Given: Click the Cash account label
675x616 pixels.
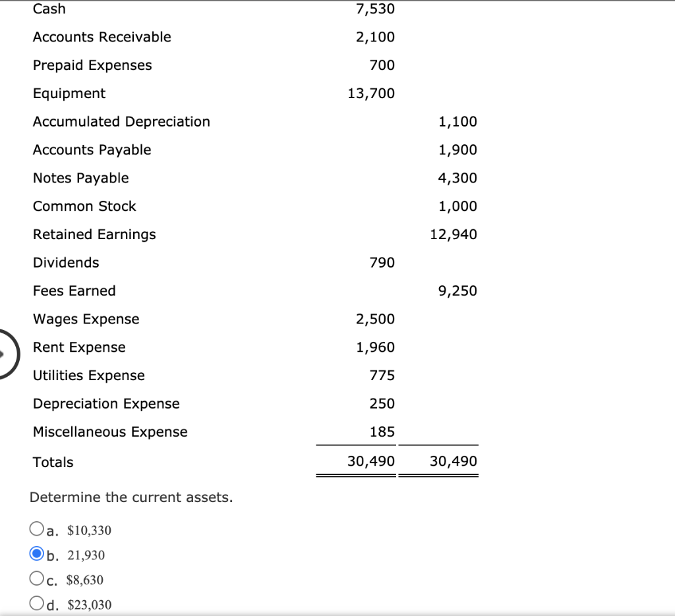Looking at the screenshot, I should tap(49, 9).
